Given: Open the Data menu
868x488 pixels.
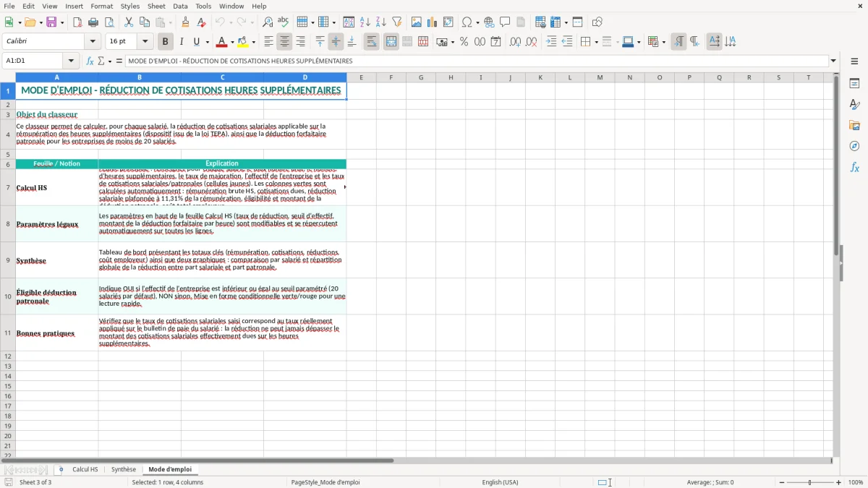Looking at the screenshot, I should pyautogui.click(x=180, y=6).
